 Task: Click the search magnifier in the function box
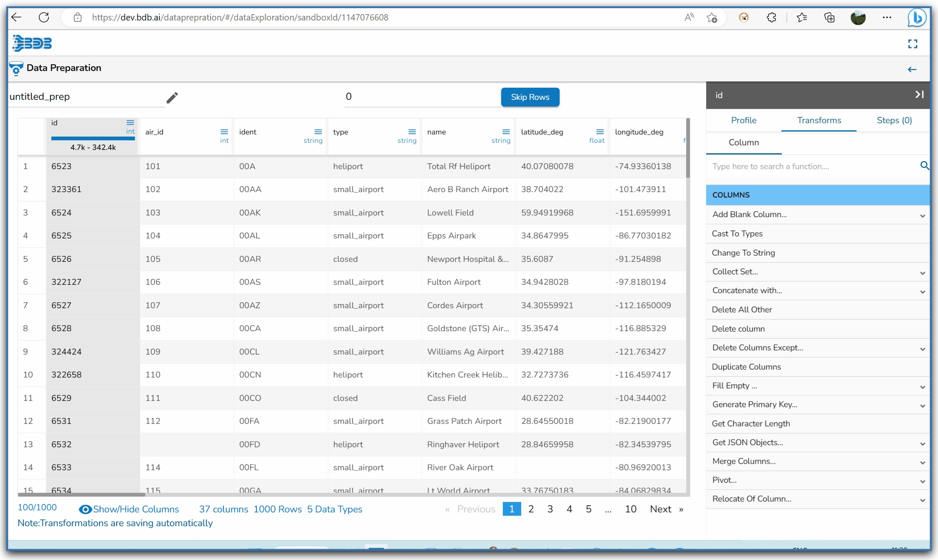tap(924, 166)
